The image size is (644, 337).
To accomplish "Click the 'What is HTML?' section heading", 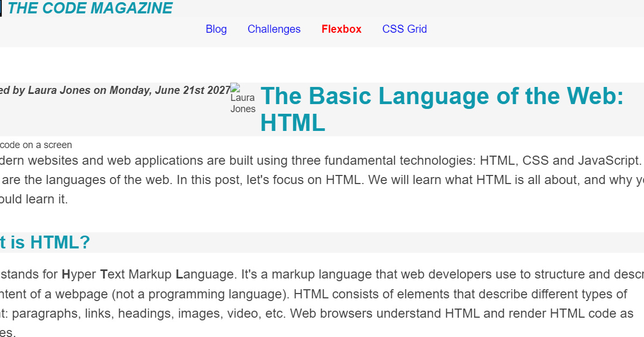I will click(46, 242).
